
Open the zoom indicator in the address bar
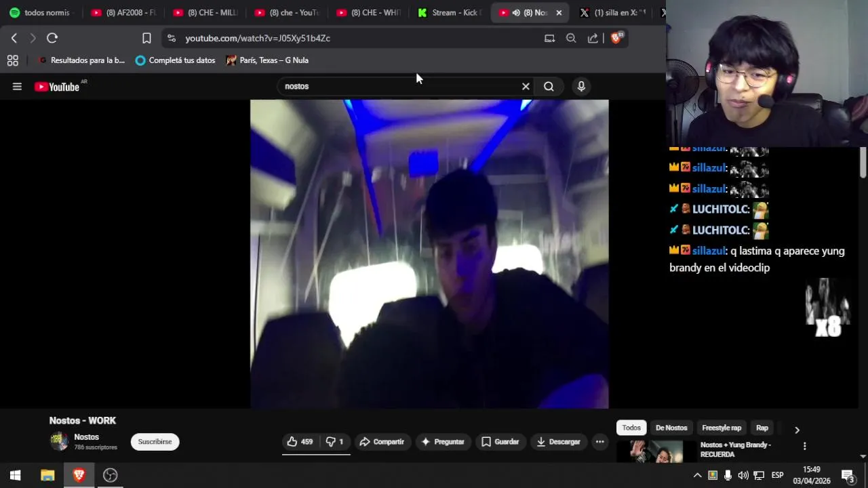coord(571,38)
